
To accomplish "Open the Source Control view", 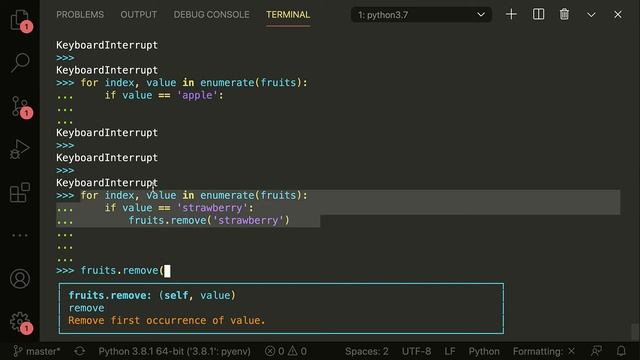I will pyautogui.click(x=20, y=106).
